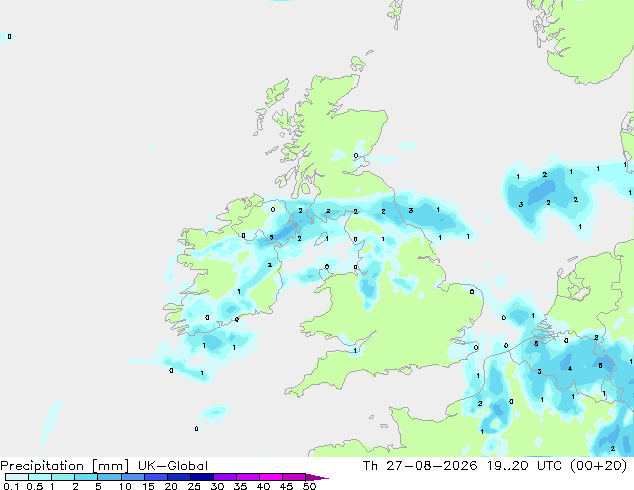Click the 'Precipitation [mm]' title text

click(64, 466)
